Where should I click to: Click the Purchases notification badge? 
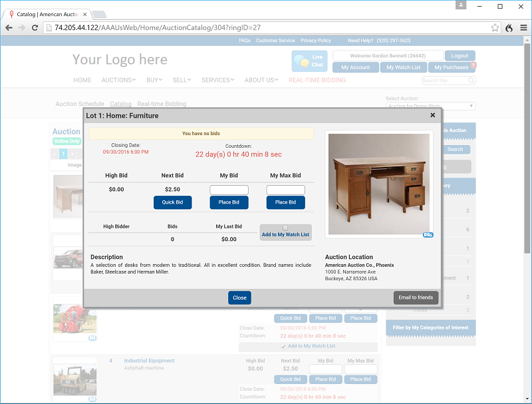tap(473, 65)
